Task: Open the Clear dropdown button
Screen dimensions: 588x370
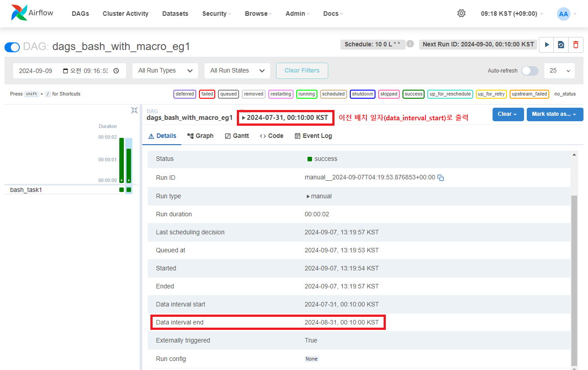Action: tap(508, 114)
